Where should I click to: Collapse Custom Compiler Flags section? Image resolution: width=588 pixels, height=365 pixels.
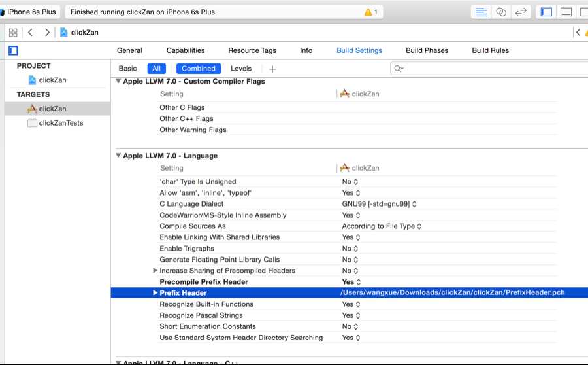118,81
